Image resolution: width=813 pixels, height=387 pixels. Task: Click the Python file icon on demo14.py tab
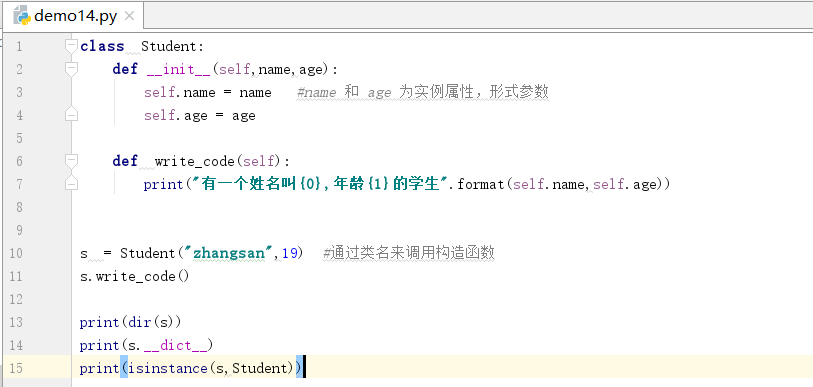pyautogui.click(x=22, y=16)
